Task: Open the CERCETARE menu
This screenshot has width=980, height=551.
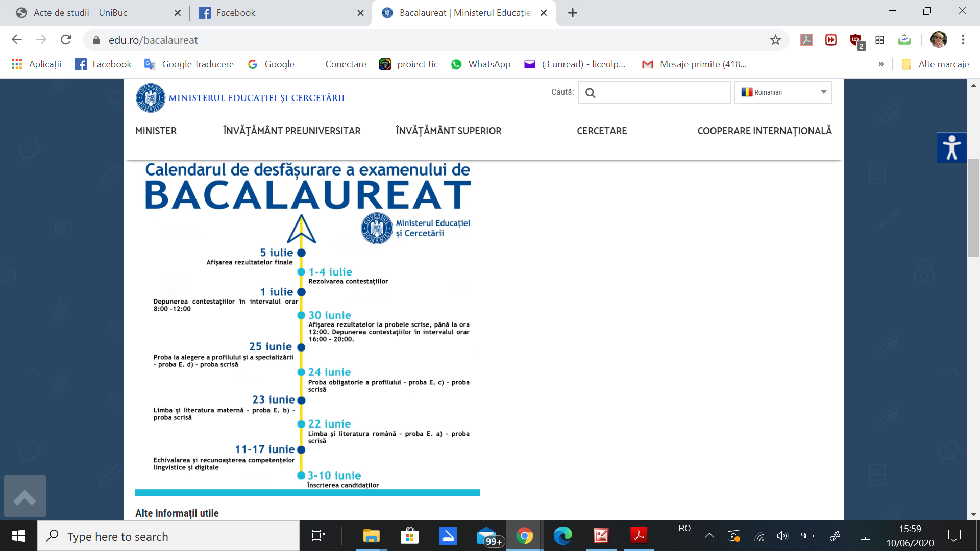Action: click(x=602, y=131)
